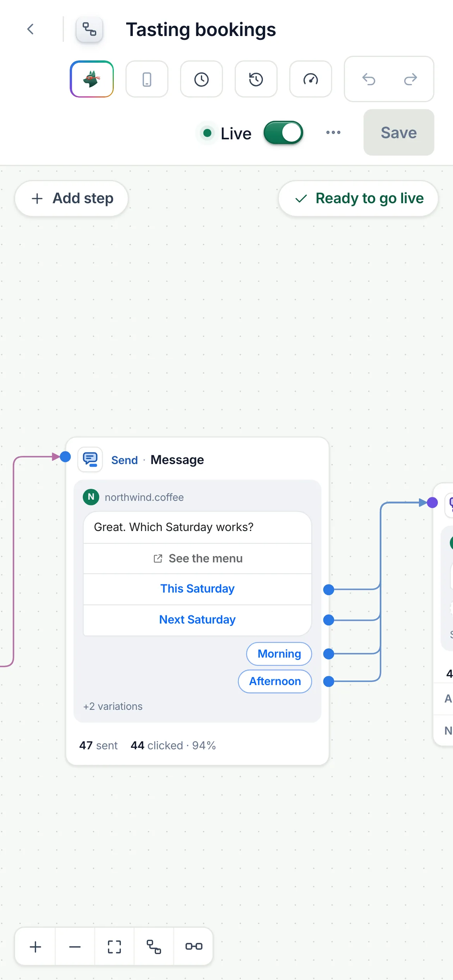This screenshot has width=453, height=980.
Task: Zoom in with the plus control
Action: (35, 947)
